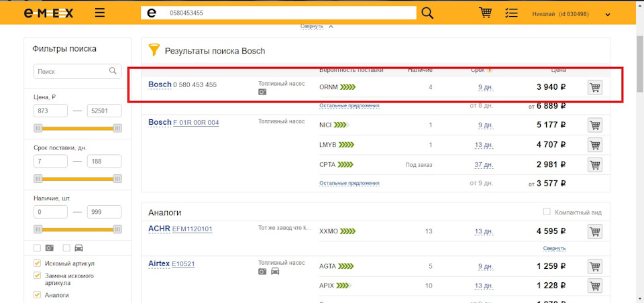The image size is (644, 303).
Task: Click the 9 дн. term in ORNM row
Action: [486, 87]
